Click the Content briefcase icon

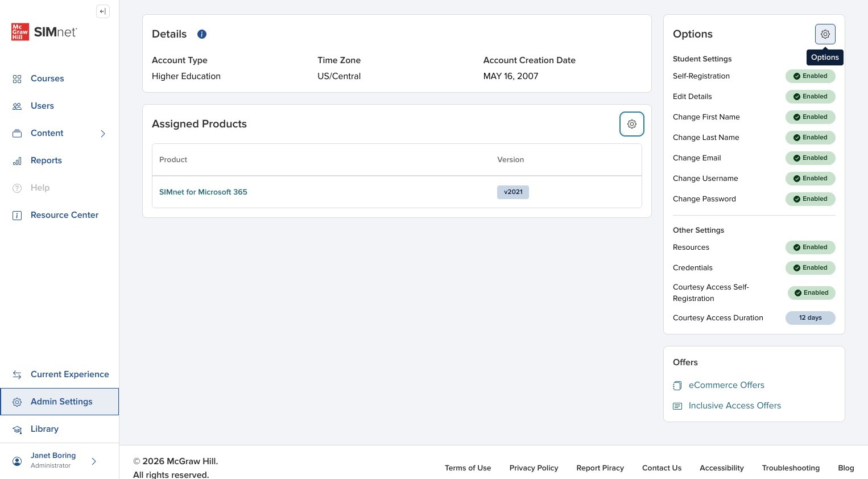click(x=17, y=134)
